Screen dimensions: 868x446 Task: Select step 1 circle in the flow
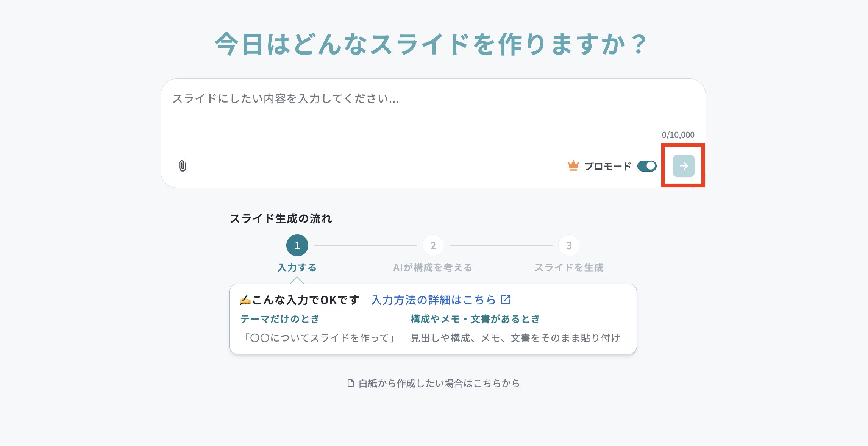(297, 245)
